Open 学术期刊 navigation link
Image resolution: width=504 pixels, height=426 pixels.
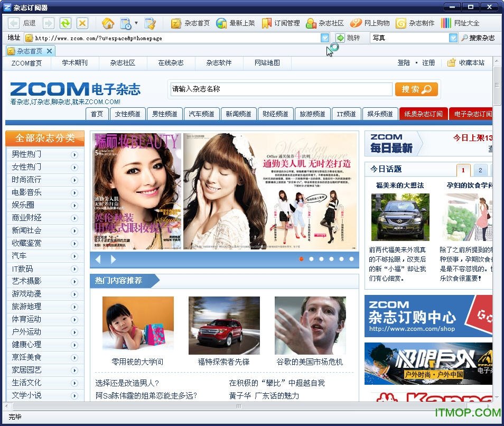click(74, 63)
